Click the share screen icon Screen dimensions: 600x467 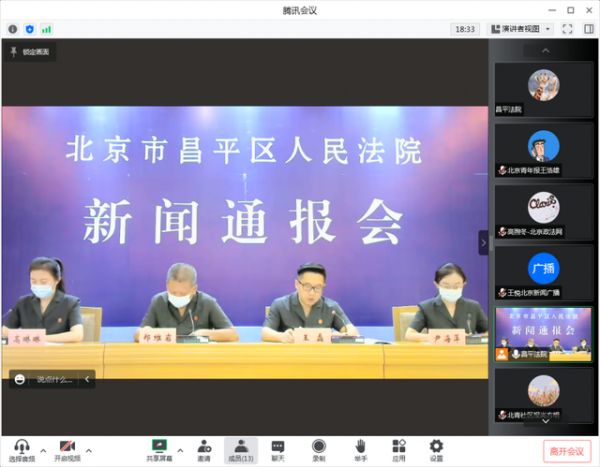(x=158, y=447)
